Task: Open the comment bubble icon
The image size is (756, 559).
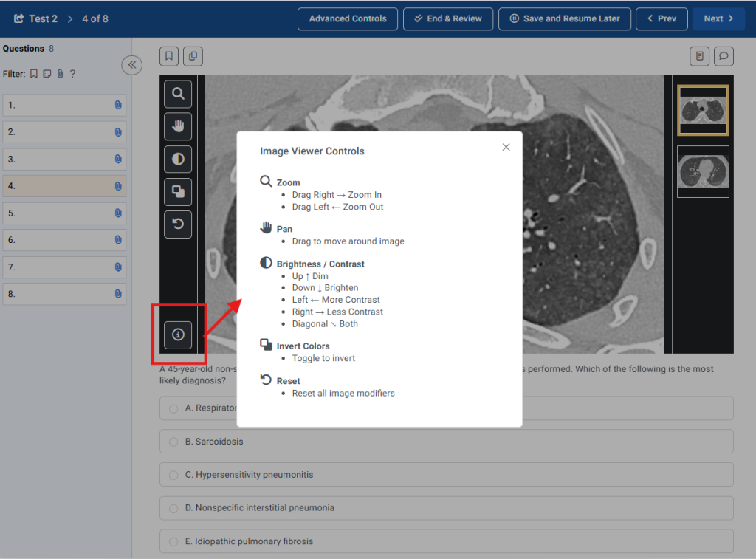Action: click(724, 56)
